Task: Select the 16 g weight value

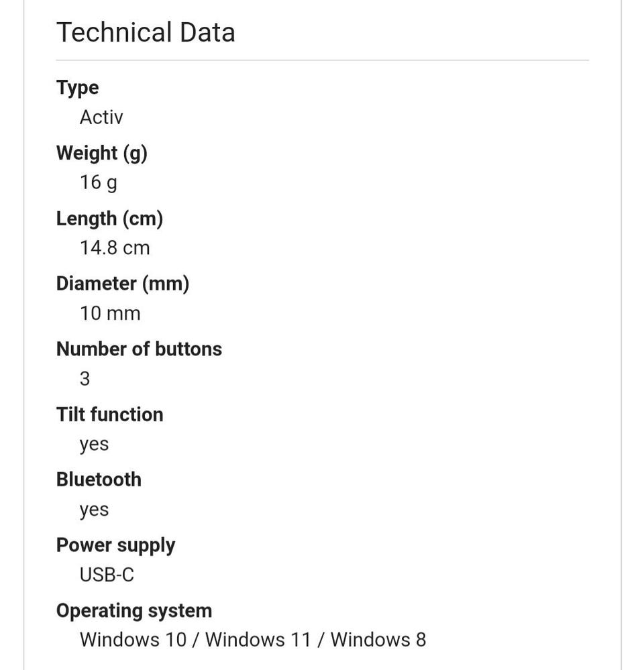Action: (99, 182)
